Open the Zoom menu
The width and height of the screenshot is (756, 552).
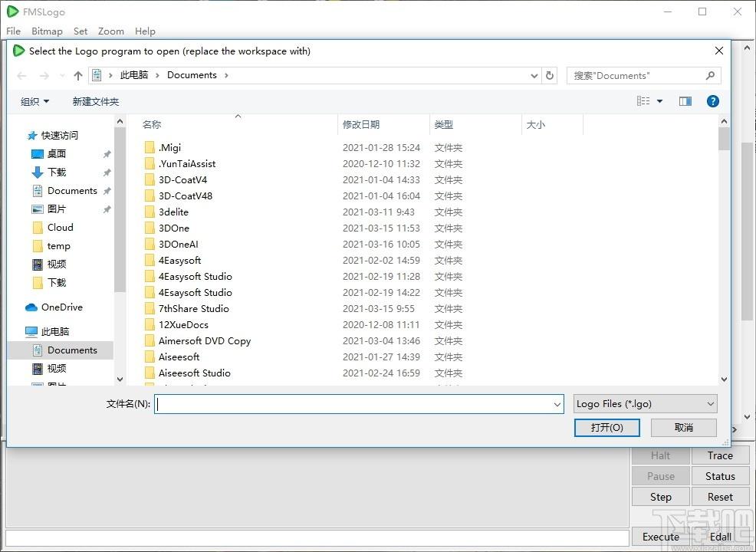click(x=110, y=31)
